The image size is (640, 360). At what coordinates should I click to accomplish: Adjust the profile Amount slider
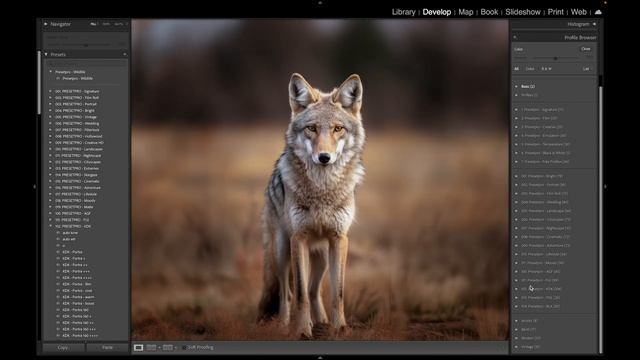tap(556, 58)
